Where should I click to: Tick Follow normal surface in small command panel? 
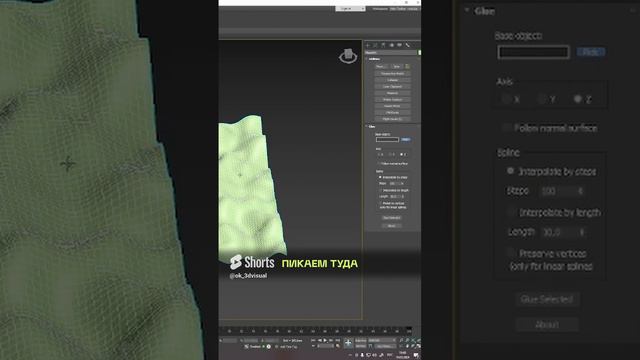tap(379, 164)
